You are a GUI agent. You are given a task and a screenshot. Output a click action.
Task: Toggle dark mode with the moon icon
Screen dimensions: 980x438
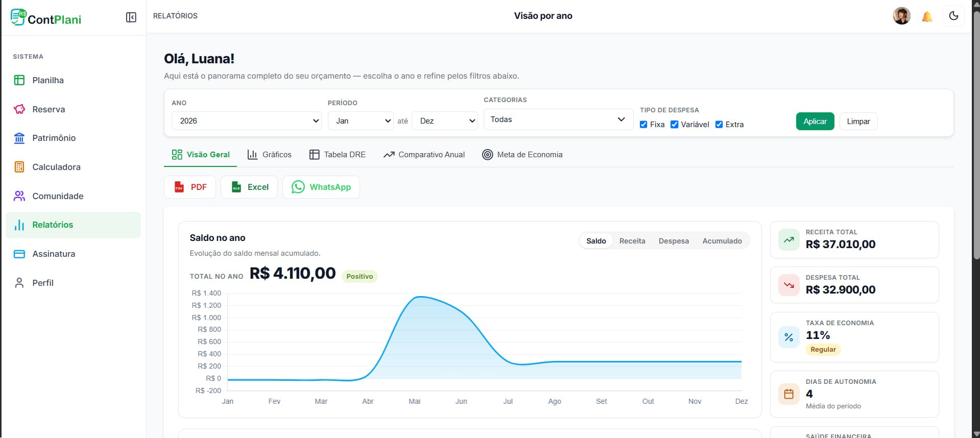tap(953, 16)
